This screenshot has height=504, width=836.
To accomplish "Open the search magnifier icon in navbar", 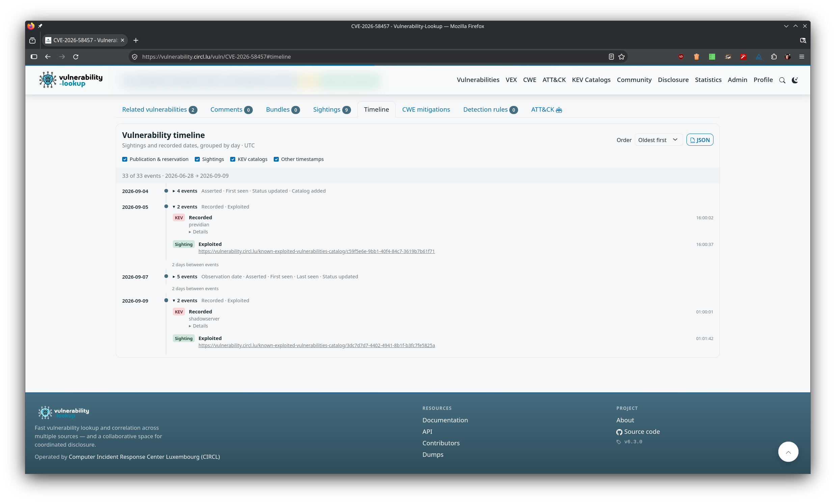I will pos(782,80).
